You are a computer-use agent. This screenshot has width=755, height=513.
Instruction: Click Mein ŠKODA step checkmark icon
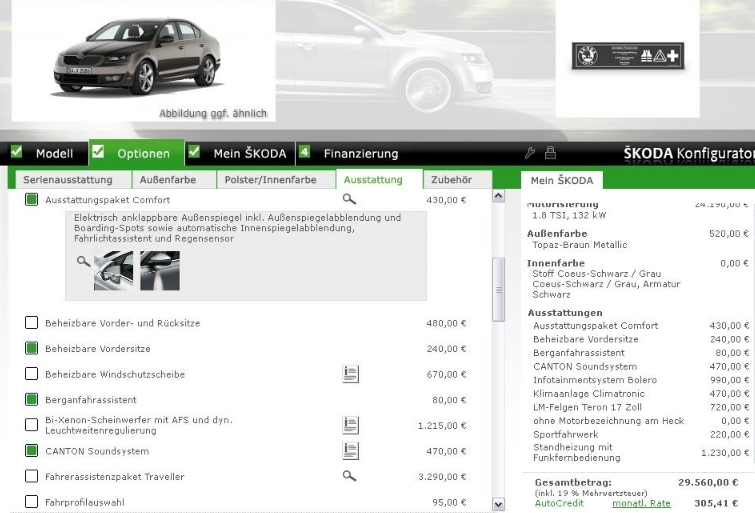point(194,152)
